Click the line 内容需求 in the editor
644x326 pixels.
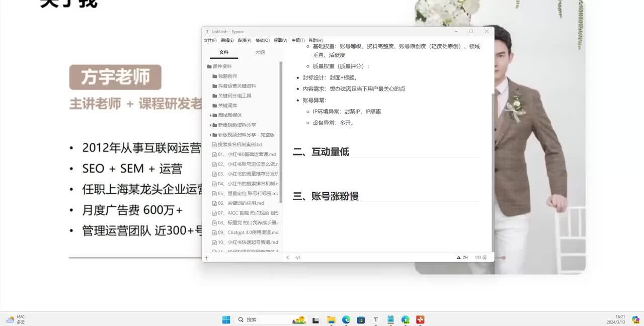tap(354, 89)
